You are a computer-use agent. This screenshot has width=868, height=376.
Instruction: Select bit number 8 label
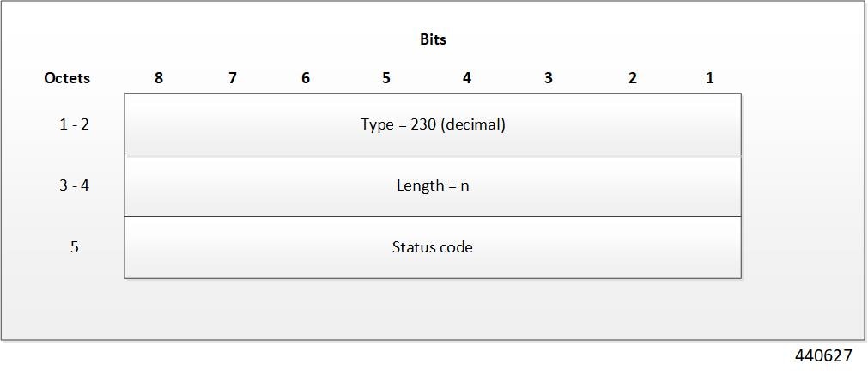pyautogui.click(x=159, y=78)
